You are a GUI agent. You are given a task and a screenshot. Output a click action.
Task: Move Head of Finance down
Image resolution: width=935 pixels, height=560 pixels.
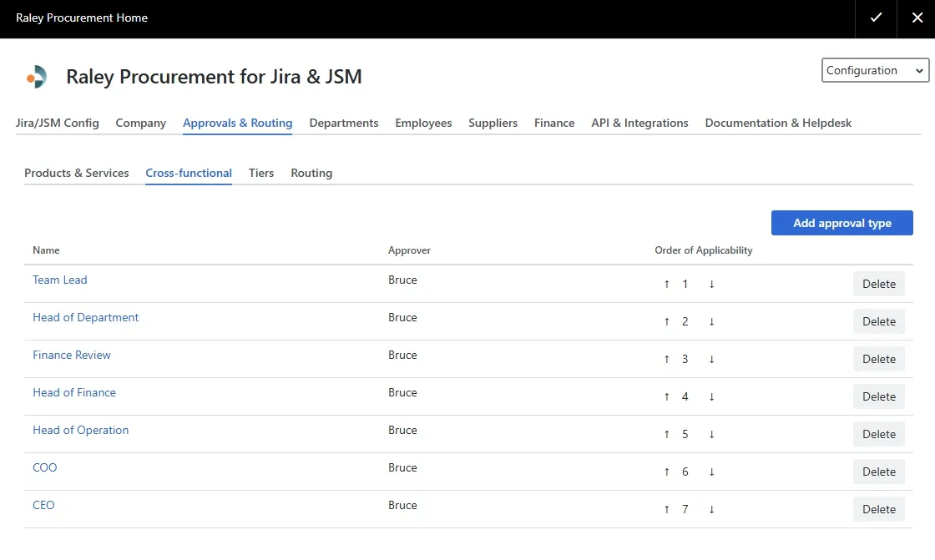pos(711,396)
